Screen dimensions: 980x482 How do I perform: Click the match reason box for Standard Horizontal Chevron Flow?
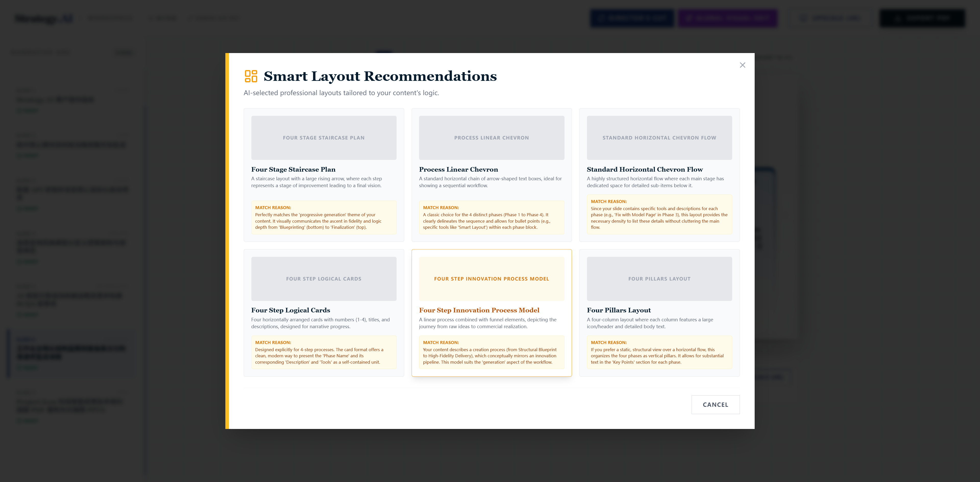click(659, 215)
